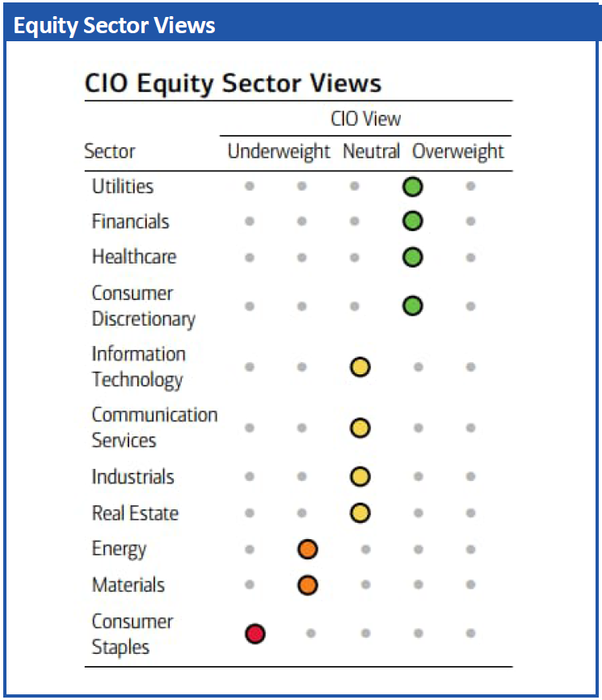Click the green dot for Utilities
The height and width of the screenshot is (700, 602).
[412, 187]
